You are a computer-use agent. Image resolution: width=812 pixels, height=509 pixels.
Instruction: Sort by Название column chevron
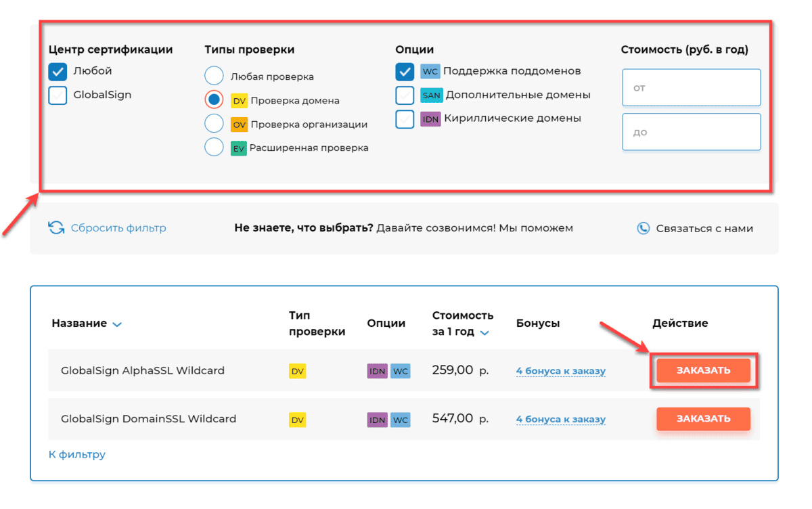pyautogui.click(x=117, y=325)
